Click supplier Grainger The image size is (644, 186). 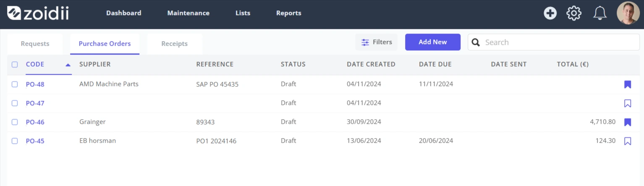92,122
